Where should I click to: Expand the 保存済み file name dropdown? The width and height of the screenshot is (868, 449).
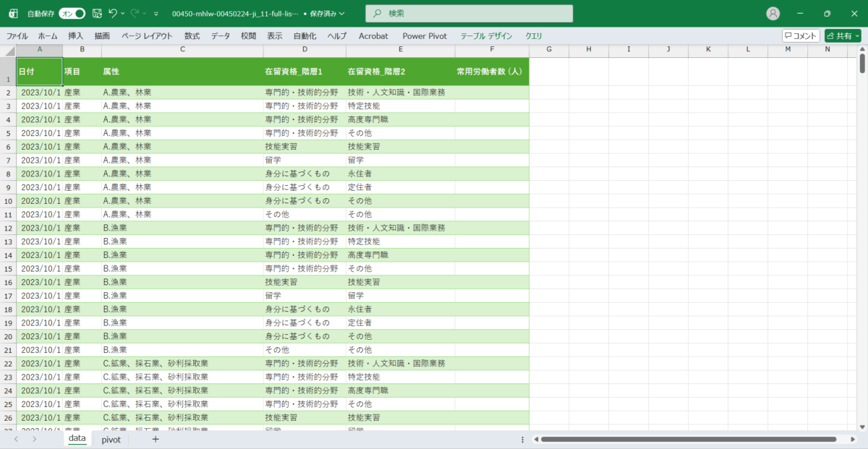tap(341, 14)
